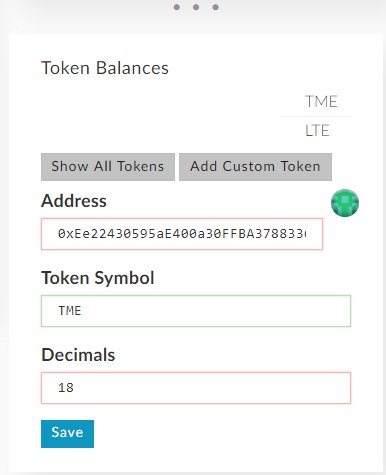Click the last dot of the ellipsis
Screen dimensions: 386x475
tap(216, 7)
